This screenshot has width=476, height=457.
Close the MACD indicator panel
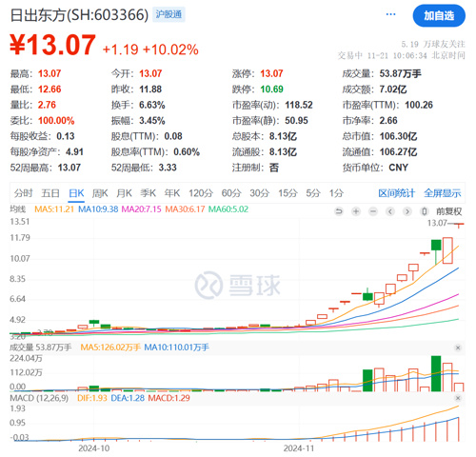tap(458, 398)
